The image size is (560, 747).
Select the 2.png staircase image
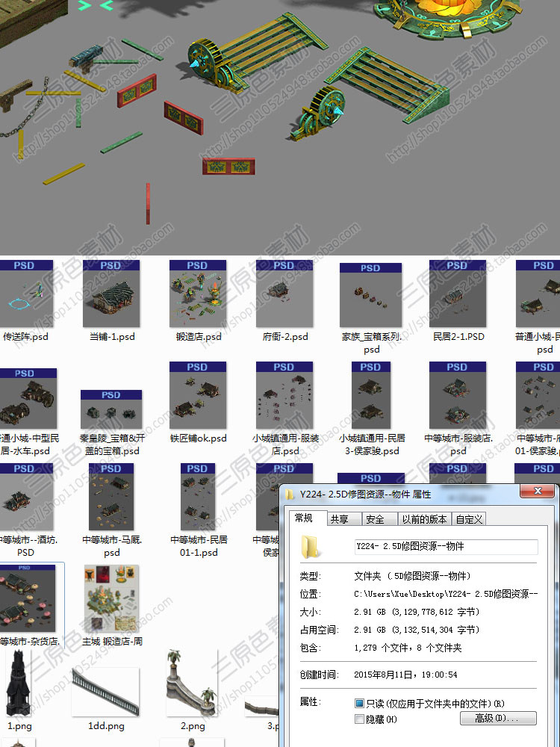point(191,683)
